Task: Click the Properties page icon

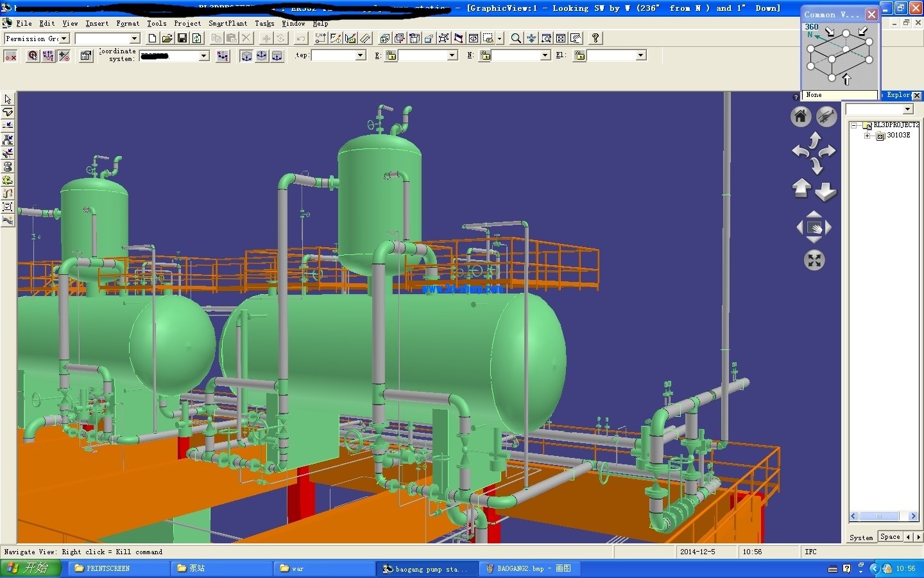Action: (x=86, y=56)
